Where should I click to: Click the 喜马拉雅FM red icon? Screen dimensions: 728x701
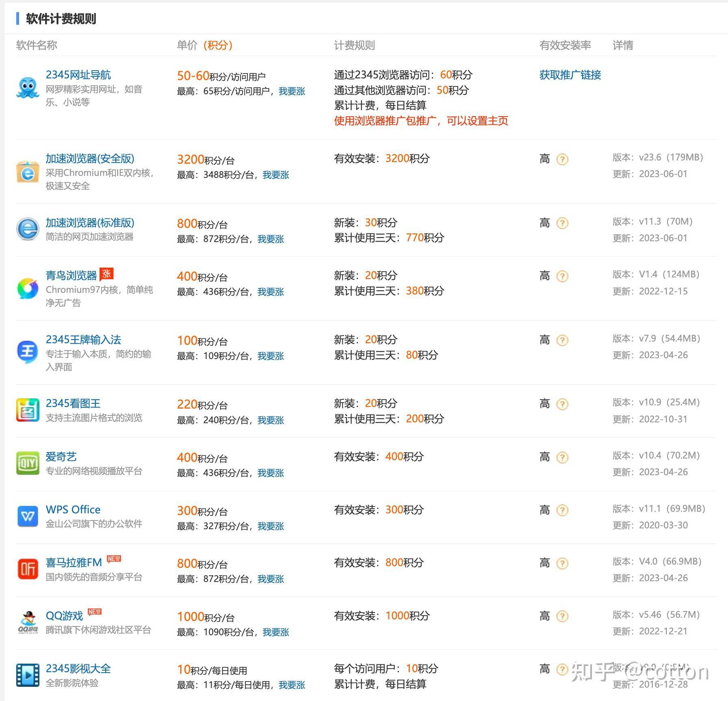coord(28,569)
